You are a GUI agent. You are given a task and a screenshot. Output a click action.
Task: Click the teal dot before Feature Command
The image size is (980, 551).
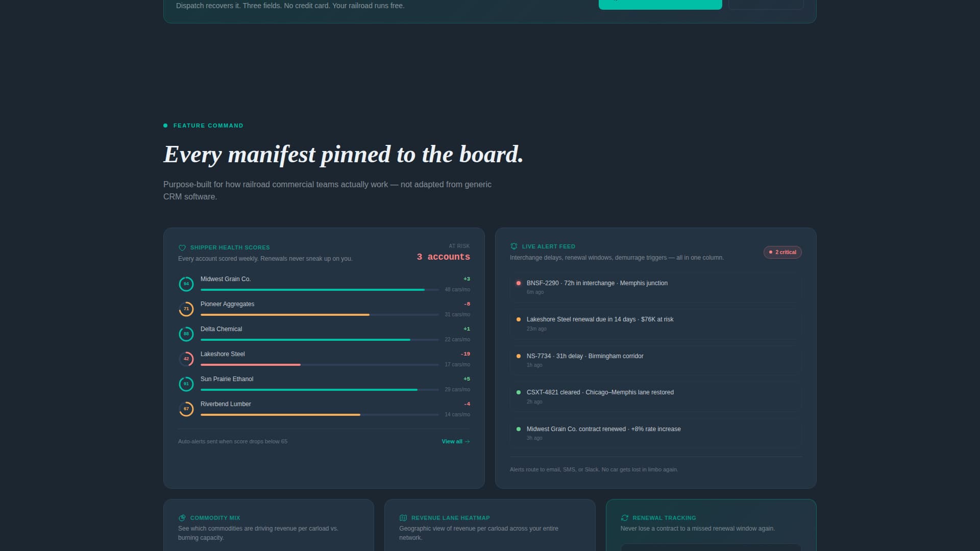pos(165,126)
